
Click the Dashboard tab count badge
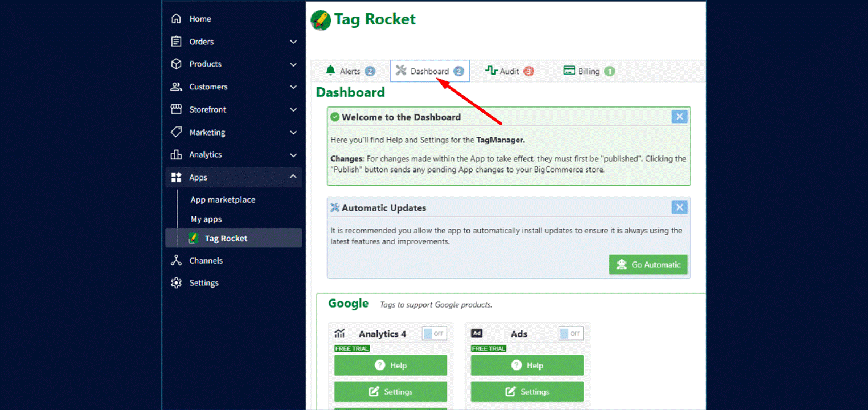point(458,71)
